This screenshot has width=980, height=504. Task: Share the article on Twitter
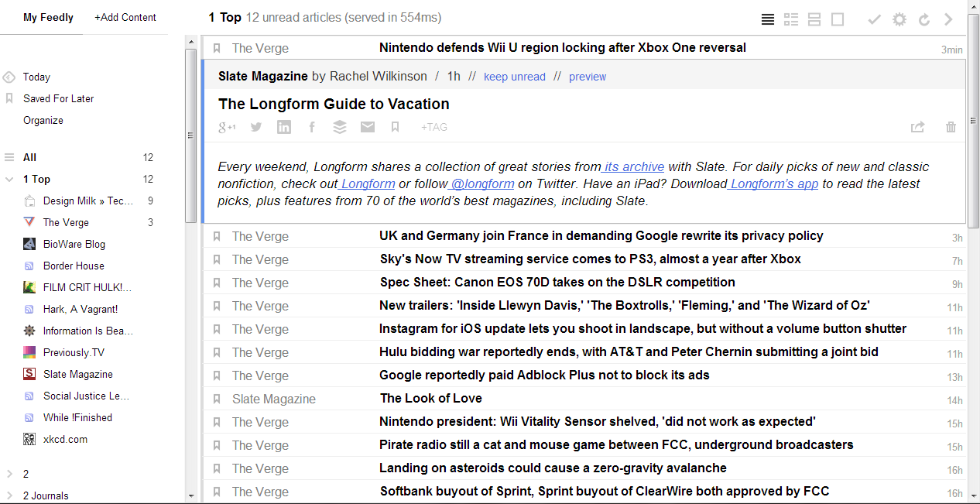point(255,127)
